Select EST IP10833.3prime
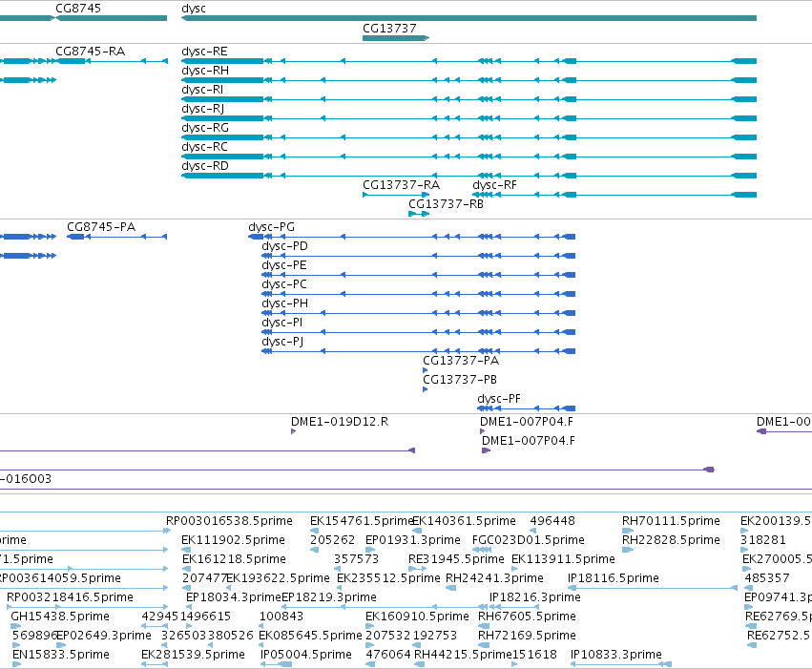Screen dimensions: 812x669 coord(616,655)
